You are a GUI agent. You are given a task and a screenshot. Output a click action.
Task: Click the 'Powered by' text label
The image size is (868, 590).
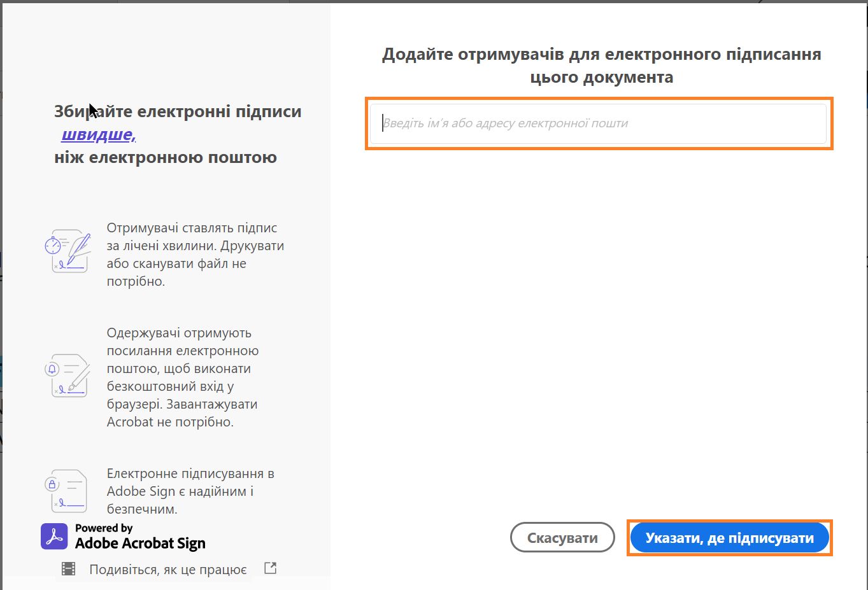103,528
